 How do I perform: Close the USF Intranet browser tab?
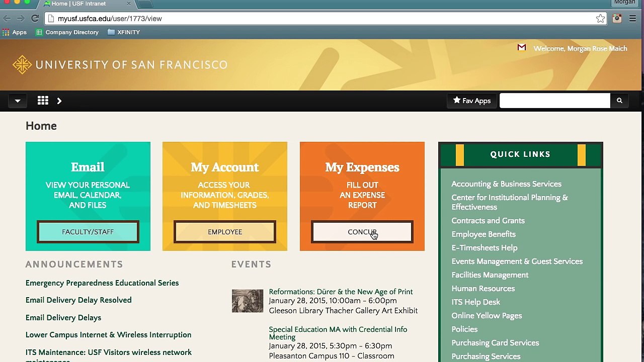tap(128, 4)
